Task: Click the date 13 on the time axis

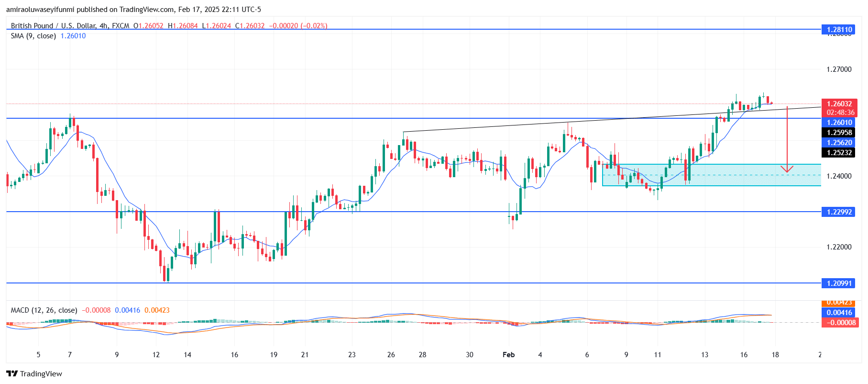Action: coord(704,355)
